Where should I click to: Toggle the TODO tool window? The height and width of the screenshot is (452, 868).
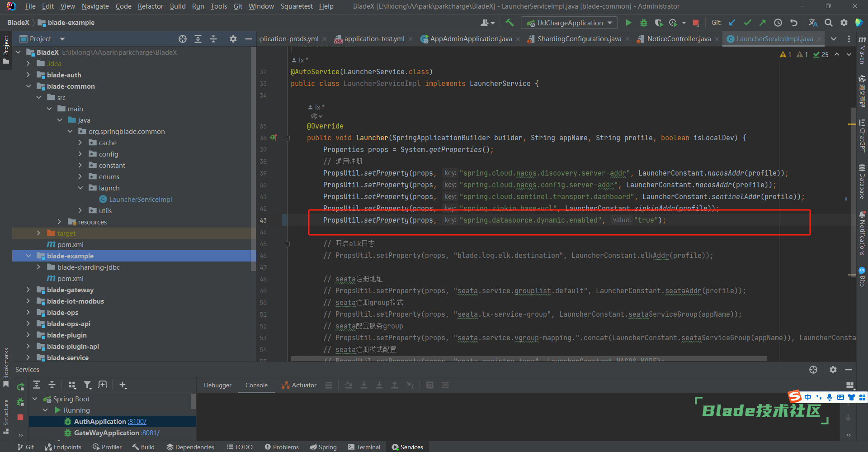coord(240,447)
